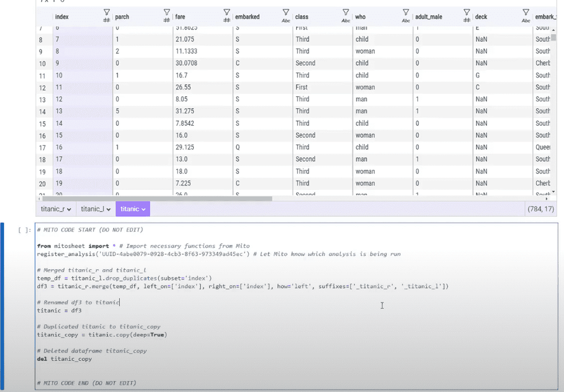
Task: Open filter icon on who column
Action: (406, 12)
